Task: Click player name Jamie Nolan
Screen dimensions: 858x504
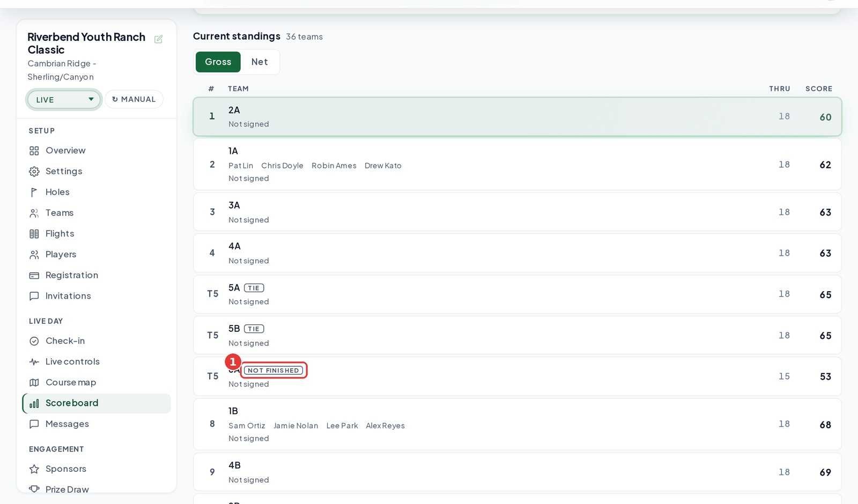Action: 296,426
